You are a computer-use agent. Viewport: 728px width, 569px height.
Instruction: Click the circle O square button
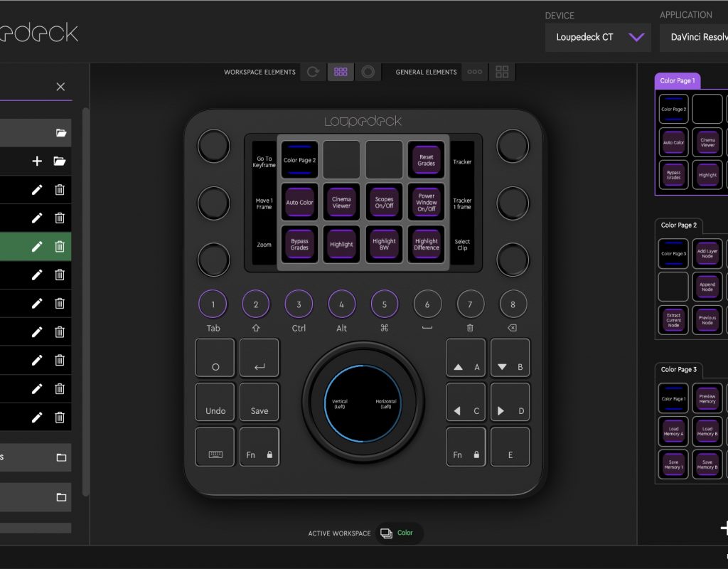pos(215,358)
